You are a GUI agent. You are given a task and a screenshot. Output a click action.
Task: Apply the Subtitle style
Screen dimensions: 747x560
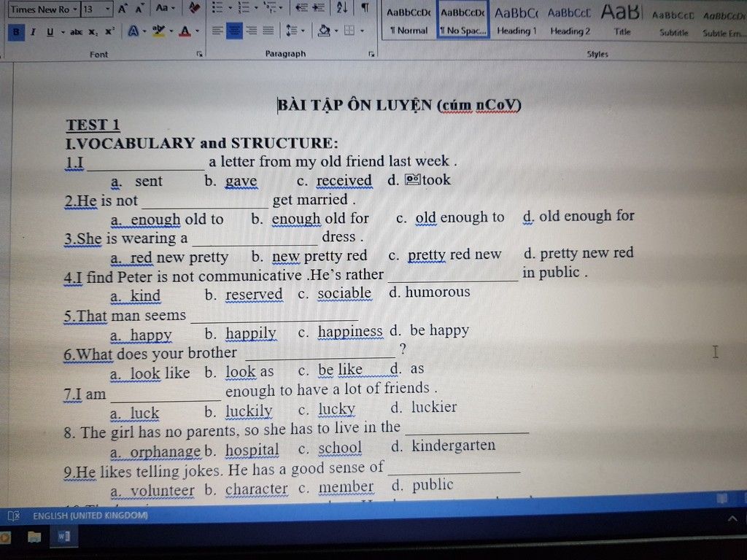click(673, 23)
